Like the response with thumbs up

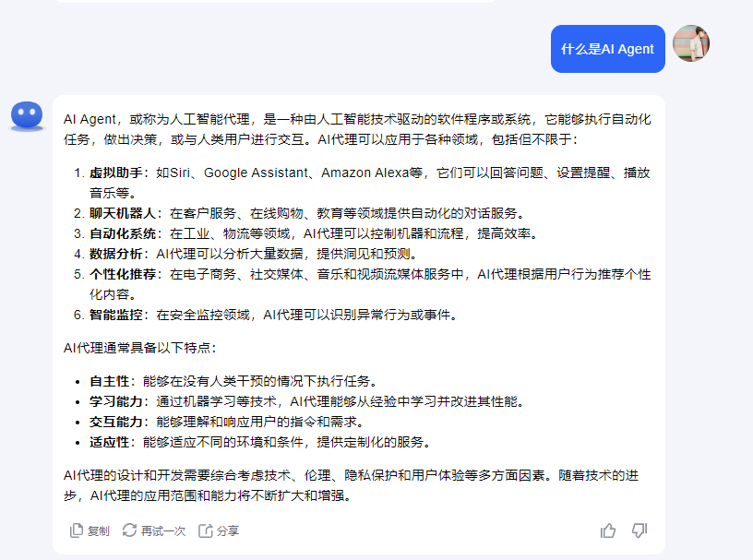point(608,530)
